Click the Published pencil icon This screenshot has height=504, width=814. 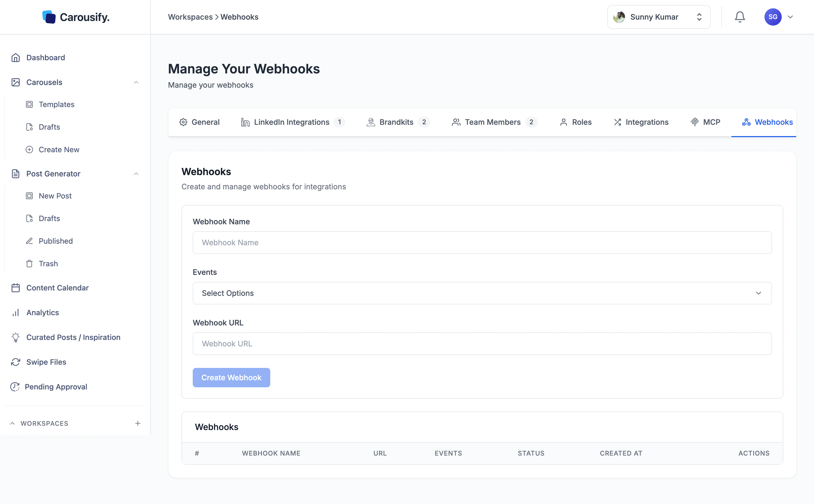(29, 241)
